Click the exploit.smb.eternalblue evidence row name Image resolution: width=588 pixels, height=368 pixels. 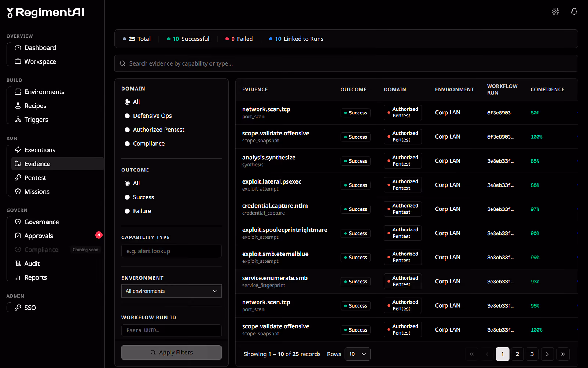(x=275, y=254)
